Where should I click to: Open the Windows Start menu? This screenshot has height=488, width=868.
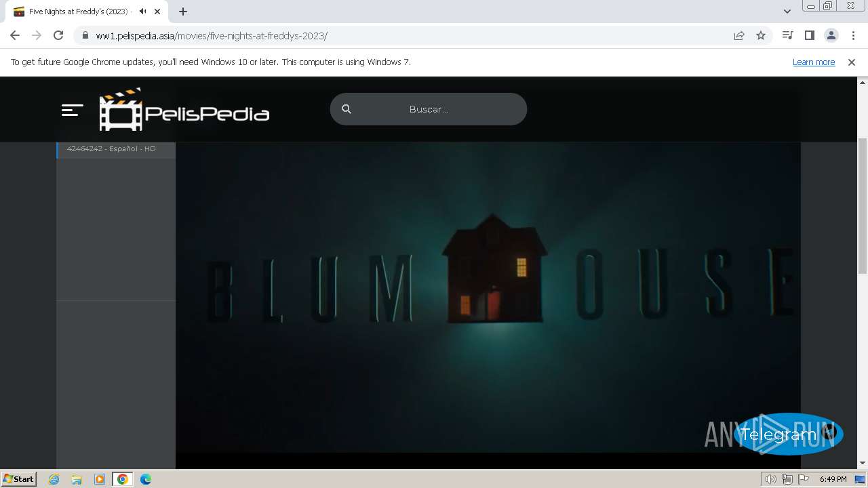[x=19, y=479]
